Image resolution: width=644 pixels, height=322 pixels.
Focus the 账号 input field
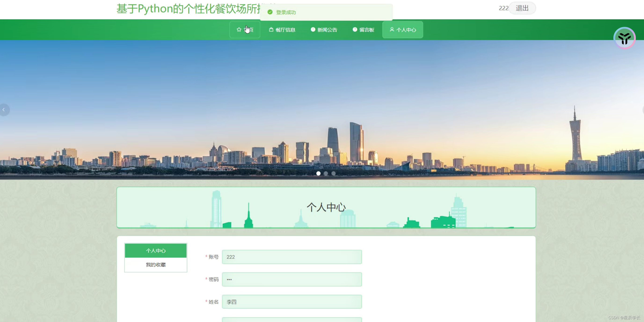tap(291, 257)
